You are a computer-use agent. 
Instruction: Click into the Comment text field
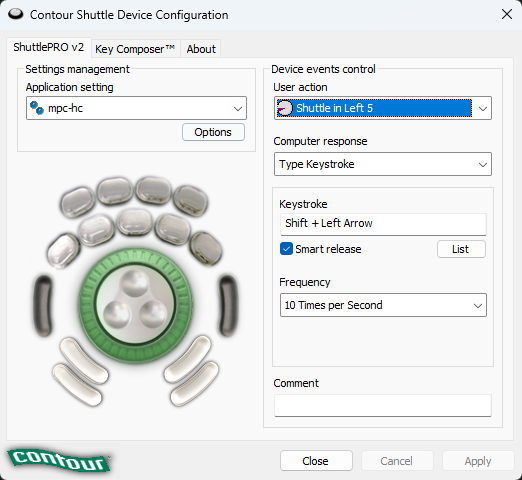[383, 405]
